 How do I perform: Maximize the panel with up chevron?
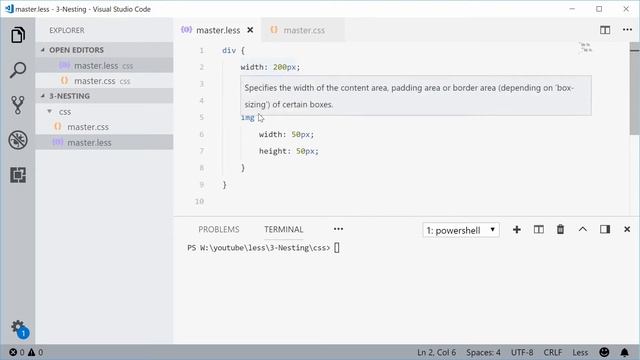coord(583,229)
